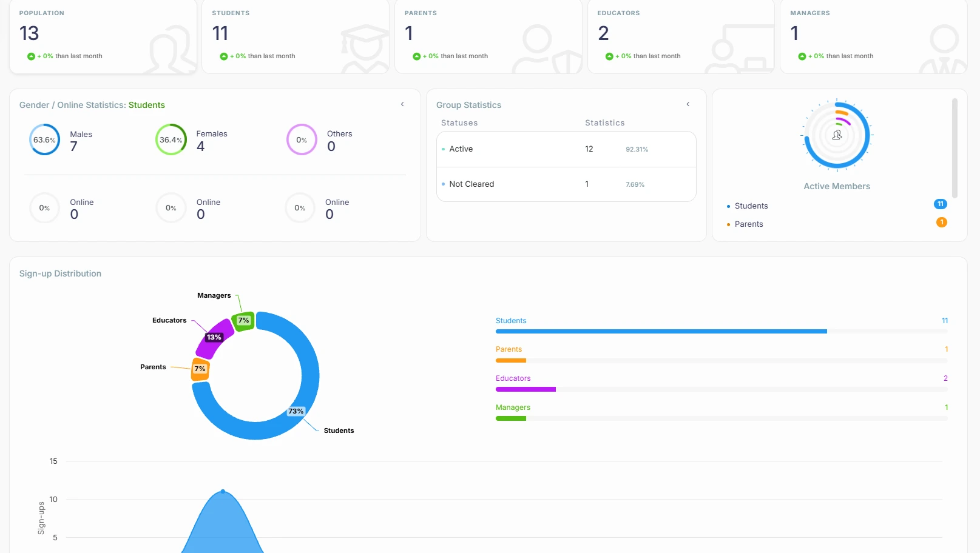Image resolution: width=980 pixels, height=553 pixels.
Task: Select the Not Cleared status row
Action: [x=566, y=184]
